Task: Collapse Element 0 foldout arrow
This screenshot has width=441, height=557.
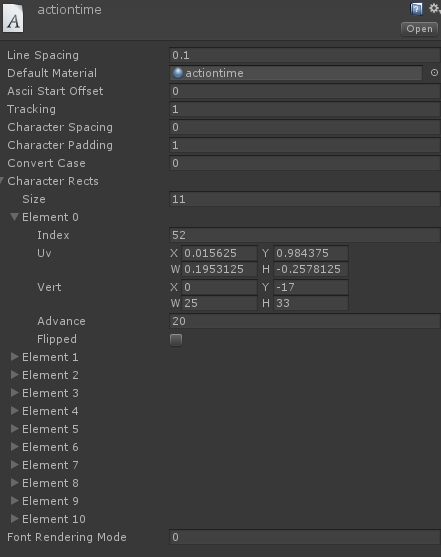Action: tap(15, 217)
